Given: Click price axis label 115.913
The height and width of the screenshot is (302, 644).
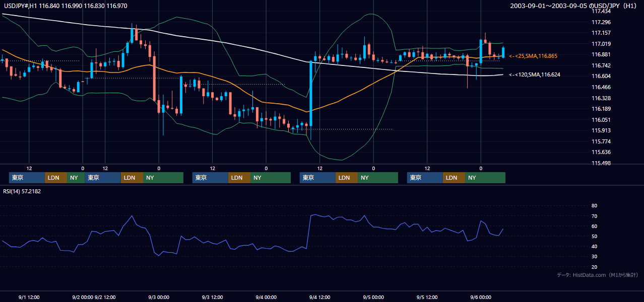Looking at the screenshot, I should tap(601, 130).
